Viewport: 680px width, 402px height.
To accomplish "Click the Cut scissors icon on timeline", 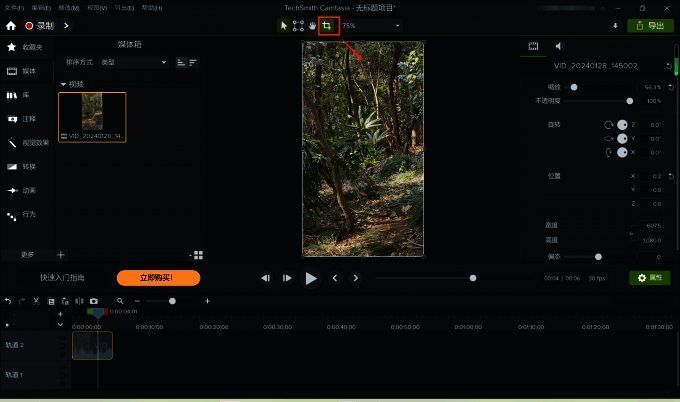I will coord(37,301).
